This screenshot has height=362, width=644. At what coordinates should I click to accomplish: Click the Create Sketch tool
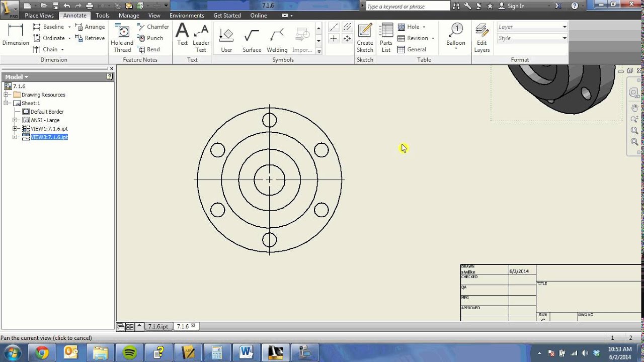tap(365, 38)
